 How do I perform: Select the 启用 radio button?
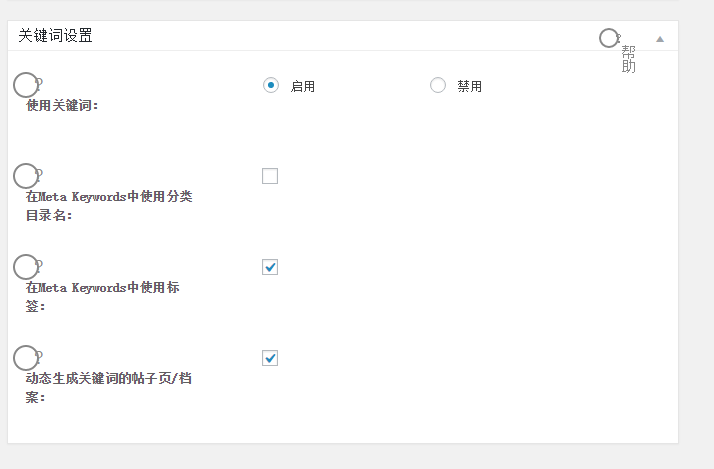pyautogui.click(x=270, y=85)
